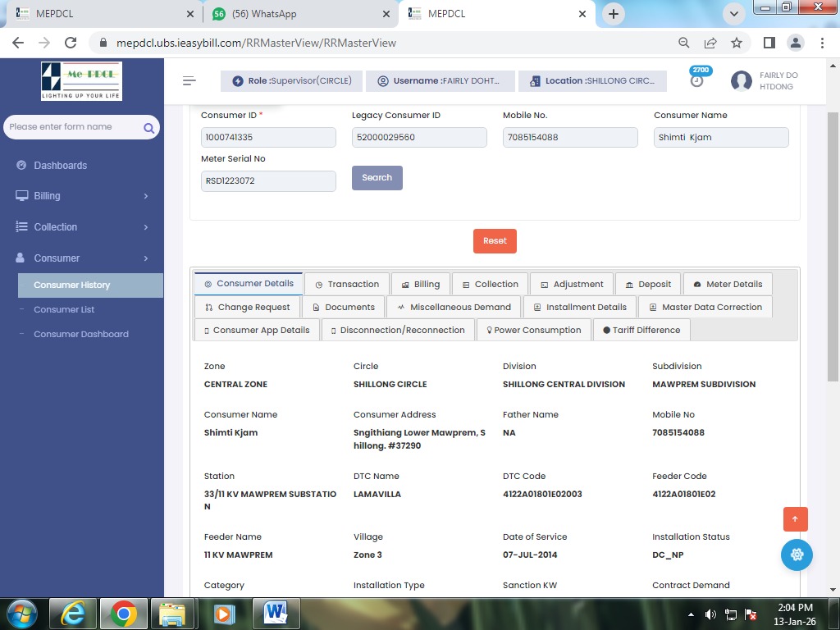Click the orange Reset button

[495, 241]
